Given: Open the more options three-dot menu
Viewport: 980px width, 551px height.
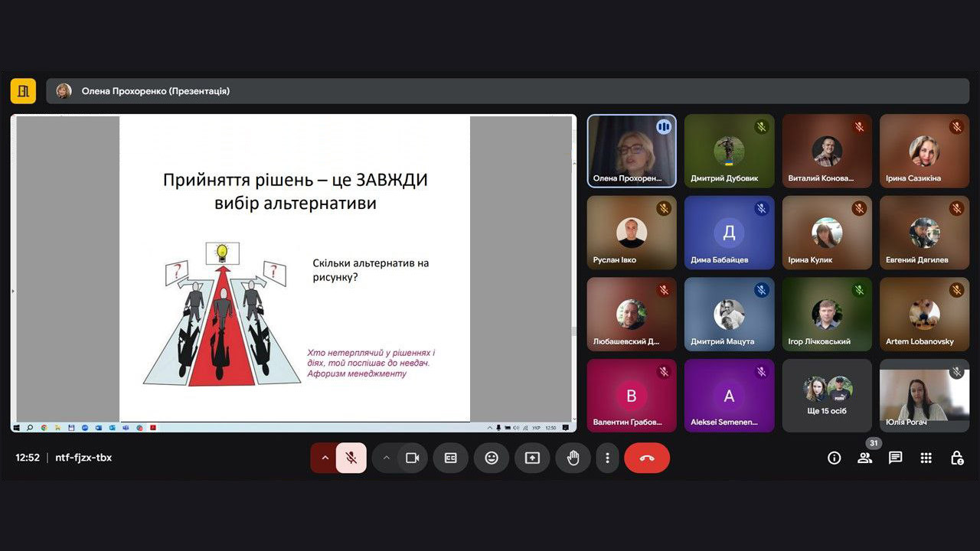Looking at the screenshot, I should [x=607, y=458].
